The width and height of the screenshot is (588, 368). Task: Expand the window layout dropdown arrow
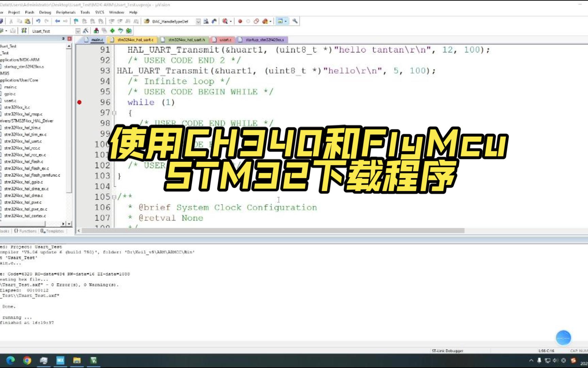[x=286, y=21]
